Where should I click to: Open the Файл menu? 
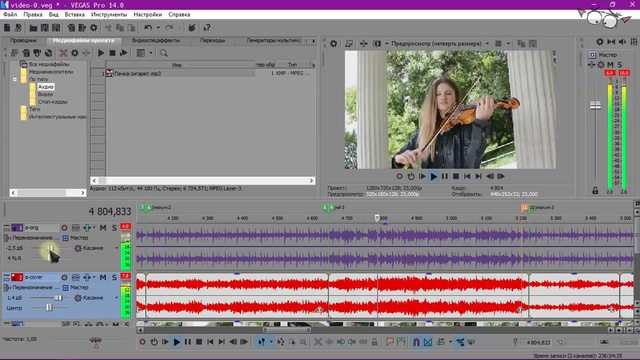pyautogui.click(x=10, y=14)
